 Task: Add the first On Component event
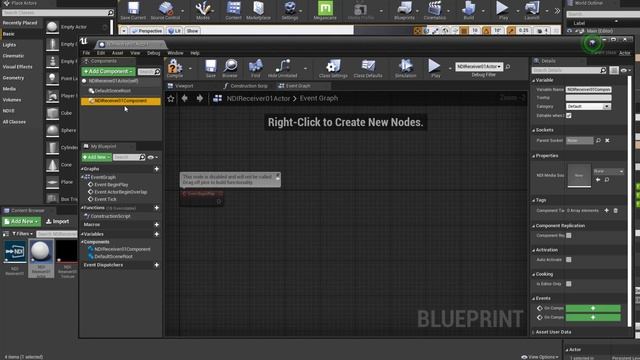[593, 308]
